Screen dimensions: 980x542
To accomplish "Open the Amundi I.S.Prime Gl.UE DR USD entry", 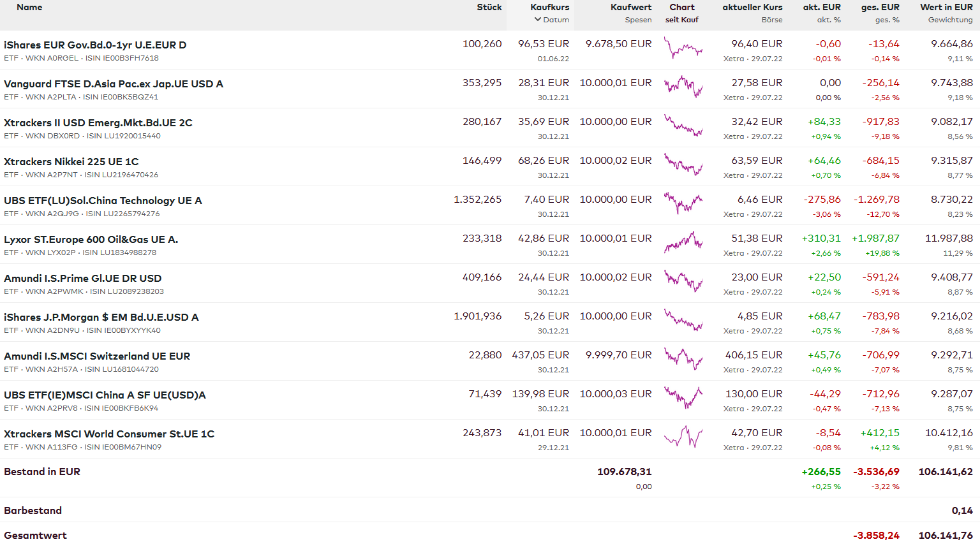I will coord(83,278).
